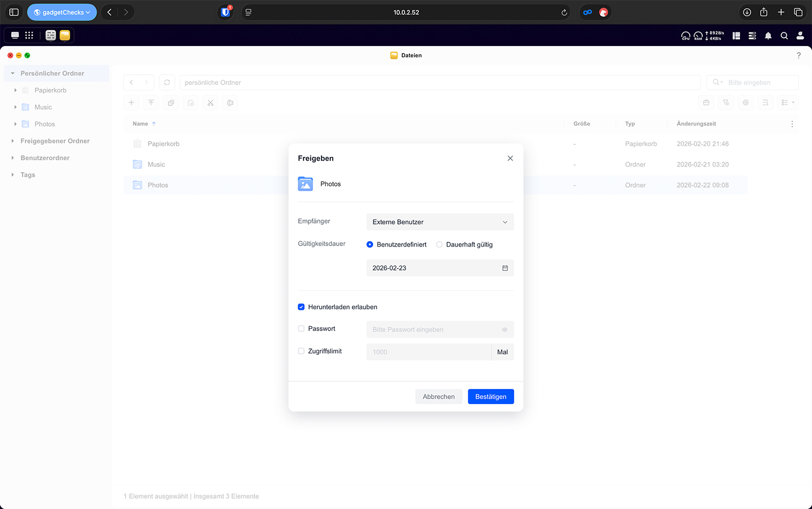Open the search magnifier in top bar
The image size is (812, 509).
point(784,36)
